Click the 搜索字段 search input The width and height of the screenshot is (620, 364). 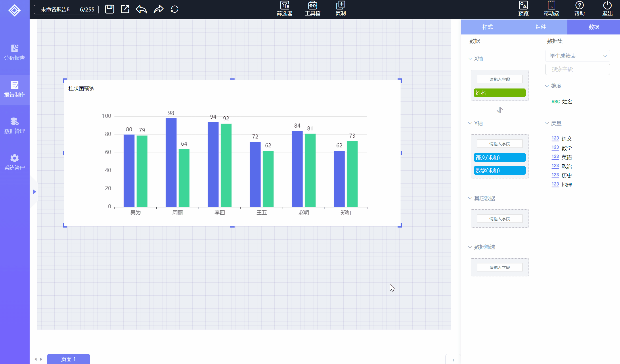pyautogui.click(x=577, y=69)
